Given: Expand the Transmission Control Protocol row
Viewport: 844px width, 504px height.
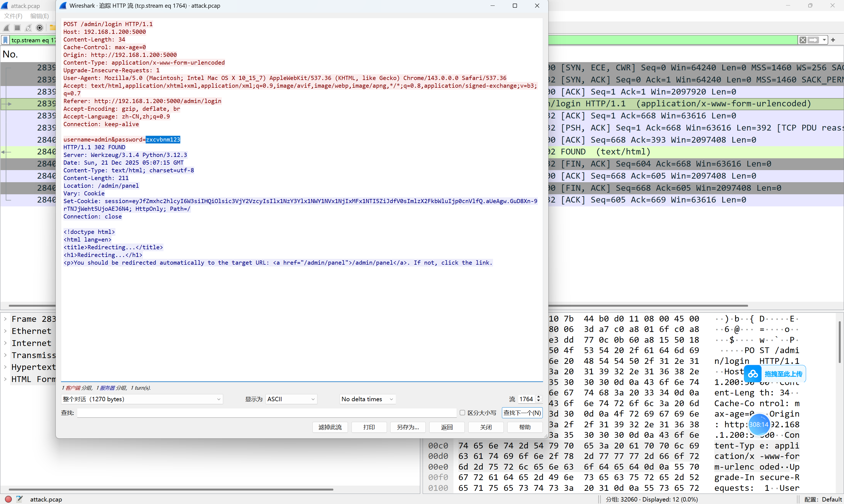Looking at the screenshot, I should (x=5, y=355).
